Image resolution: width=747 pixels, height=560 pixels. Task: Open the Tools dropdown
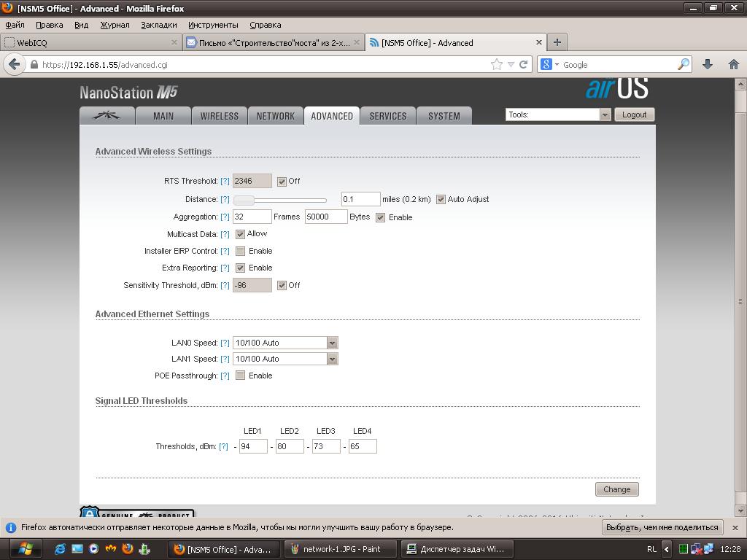point(558,114)
